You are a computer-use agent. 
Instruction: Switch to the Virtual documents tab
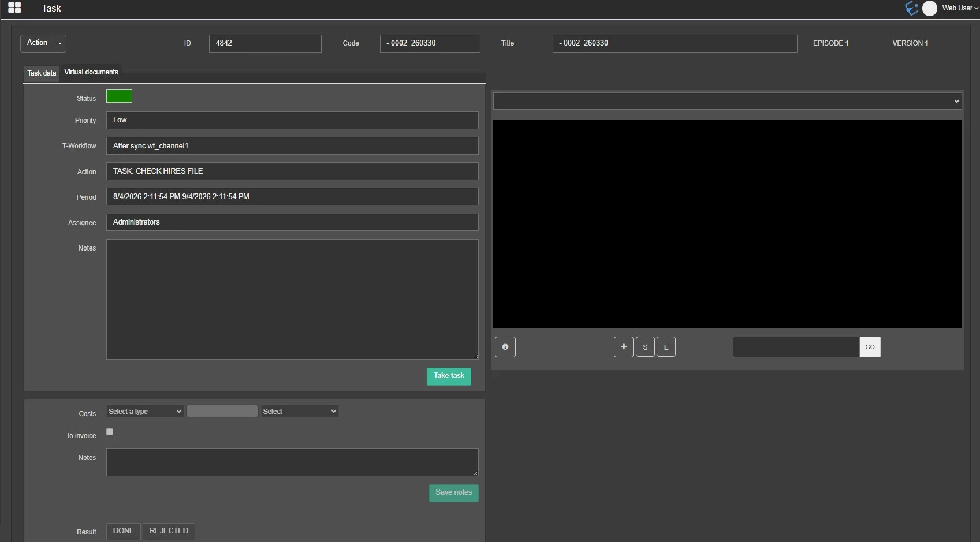(x=91, y=72)
